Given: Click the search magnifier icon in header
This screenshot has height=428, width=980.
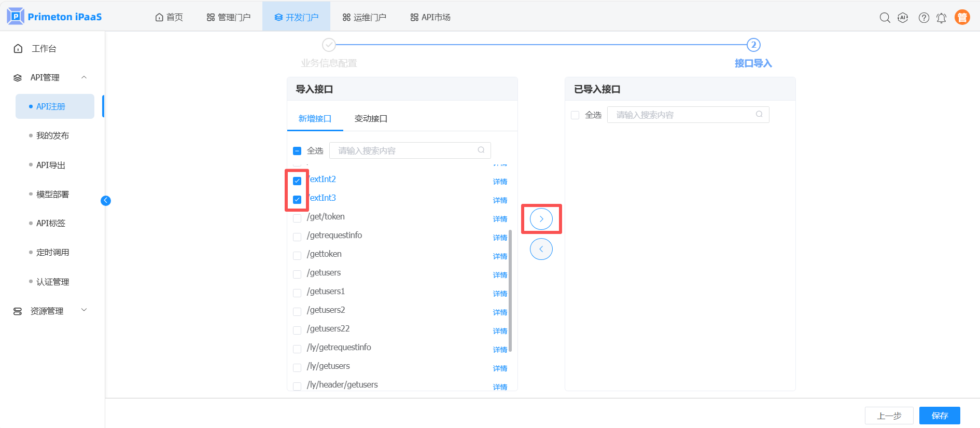Looking at the screenshot, I should tap(885, 18).
